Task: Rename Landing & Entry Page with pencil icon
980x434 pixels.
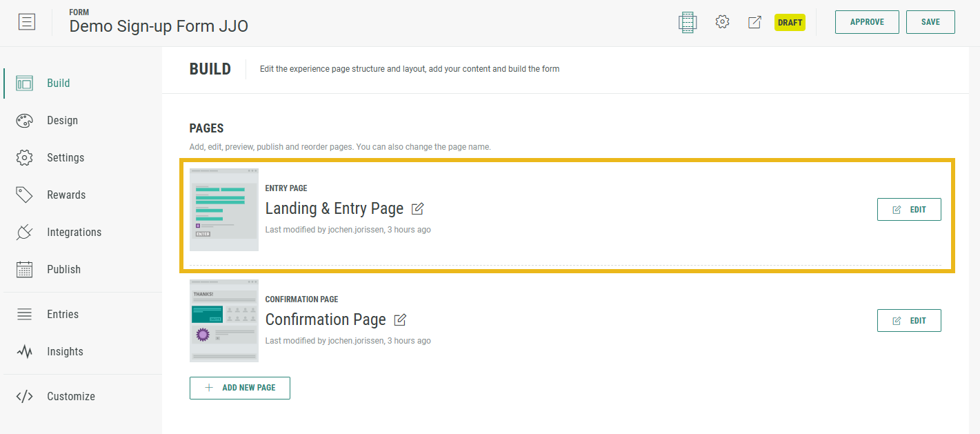Action: point(417,208)
